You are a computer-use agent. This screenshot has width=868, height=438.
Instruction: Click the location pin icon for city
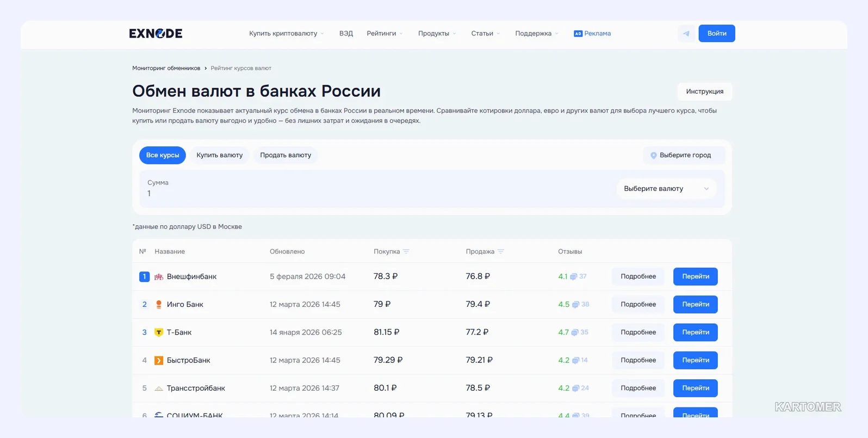(x=654, y=156)
